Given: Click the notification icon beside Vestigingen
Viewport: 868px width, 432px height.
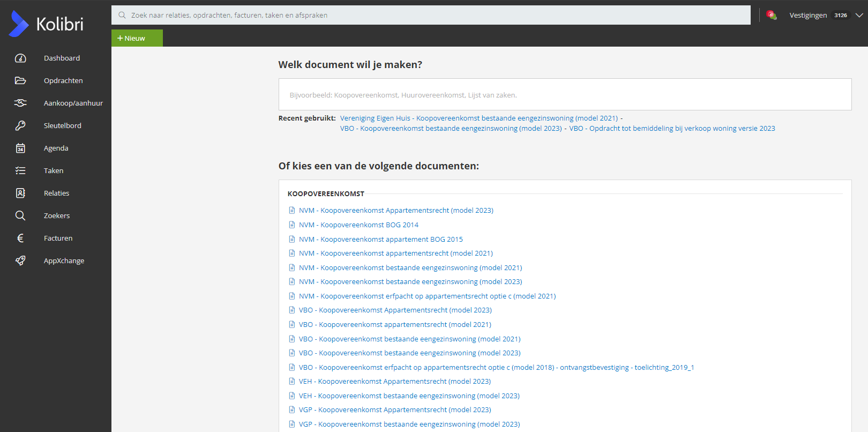Looking at the screenshot, I should 772,15.
